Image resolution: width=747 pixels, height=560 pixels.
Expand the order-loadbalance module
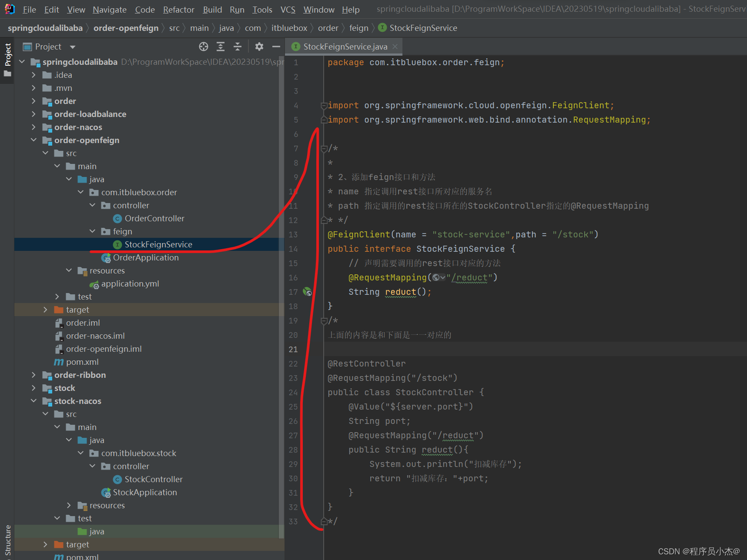(34, 114)
